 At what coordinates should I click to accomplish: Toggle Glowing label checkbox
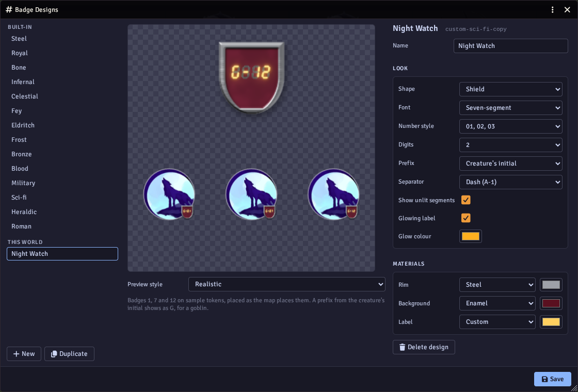(466, 218)
